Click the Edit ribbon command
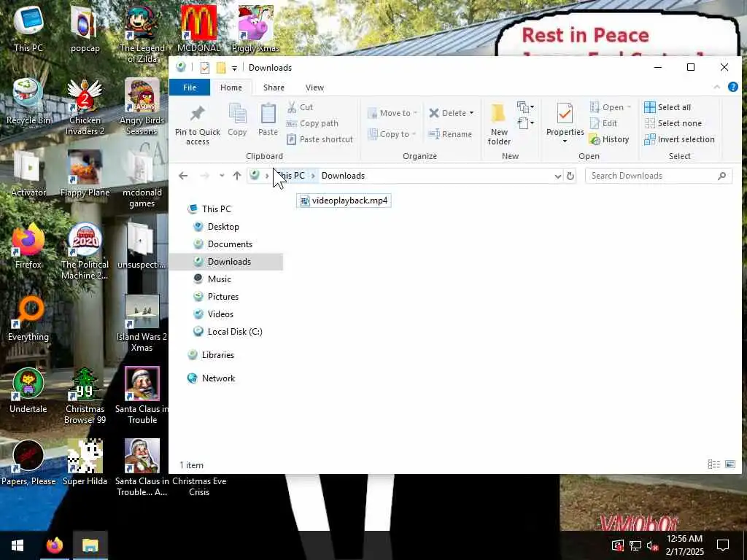 [x=603, y=123]
